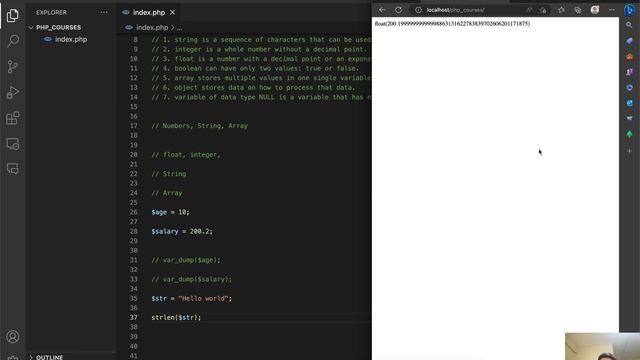Click the EXPLORER panel title
Image resolution: width=640 pixels, height=360 pixels.
pyautogui.click(x=51, y=12)
